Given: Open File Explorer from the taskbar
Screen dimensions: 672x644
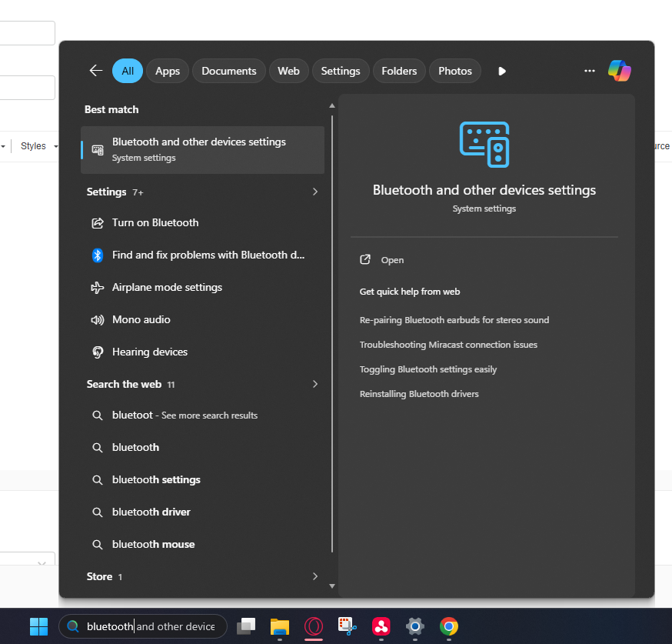Looking at the screenshot, I should (280, 626).
